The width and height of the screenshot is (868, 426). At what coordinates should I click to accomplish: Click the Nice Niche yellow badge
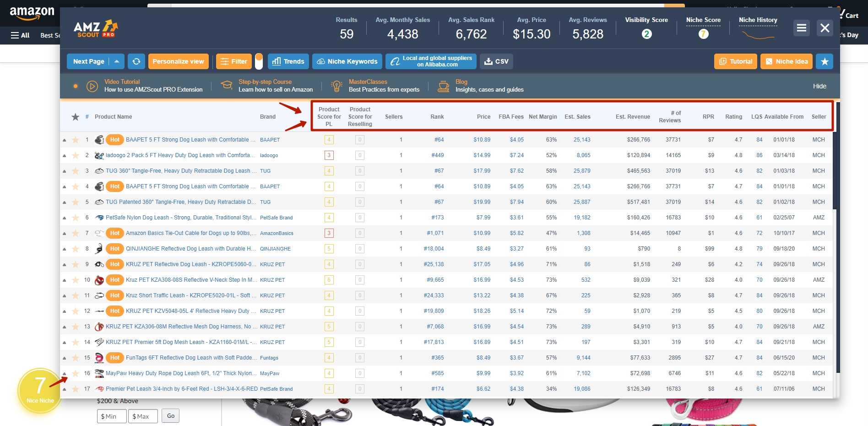tap(40, 391)
